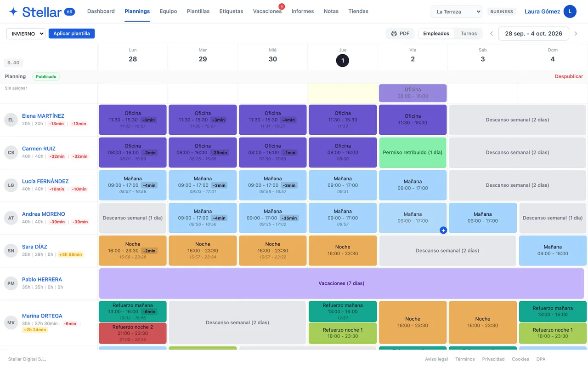The image size is (588, 368).
Task: Open the INVIERNO template dropdown
Action: (x=26, y=34)
